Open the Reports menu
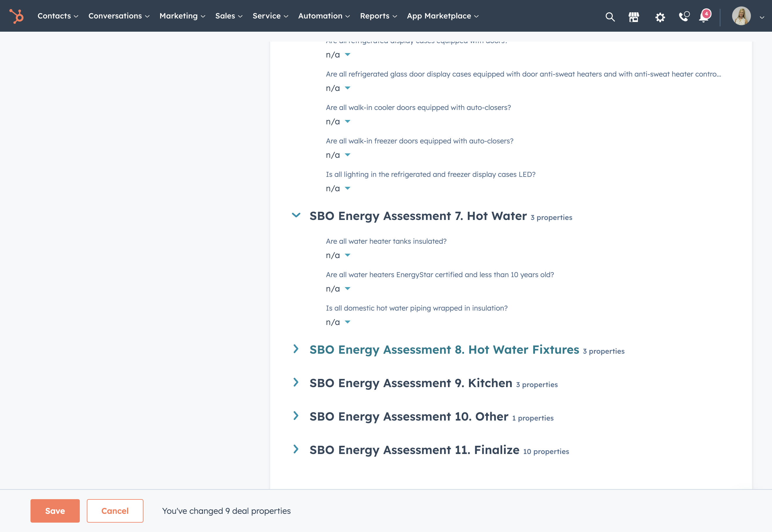772x532 pixels. click(x=378, y=16)
